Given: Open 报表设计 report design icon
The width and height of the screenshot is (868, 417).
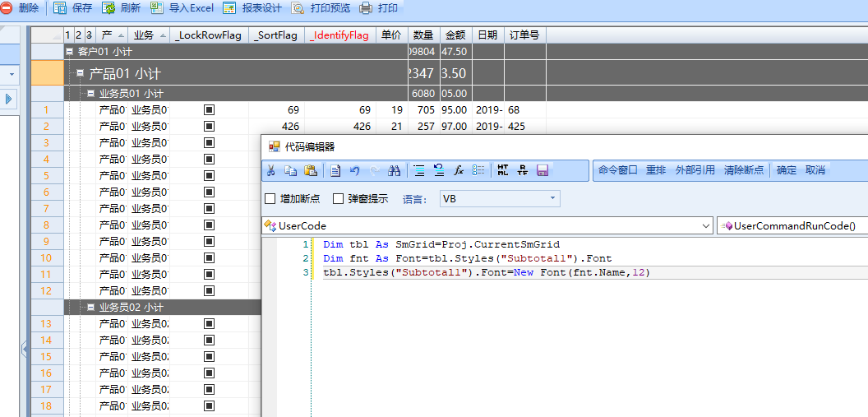Looking at the screenshot, I should click(x=229, y=7).
